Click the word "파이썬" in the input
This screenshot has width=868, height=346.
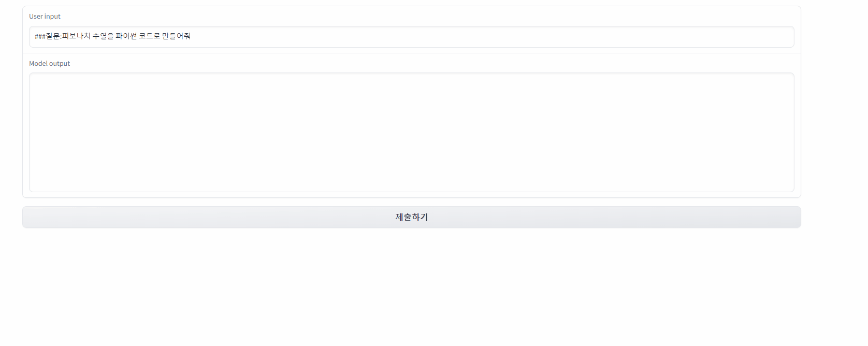point(126,36)
